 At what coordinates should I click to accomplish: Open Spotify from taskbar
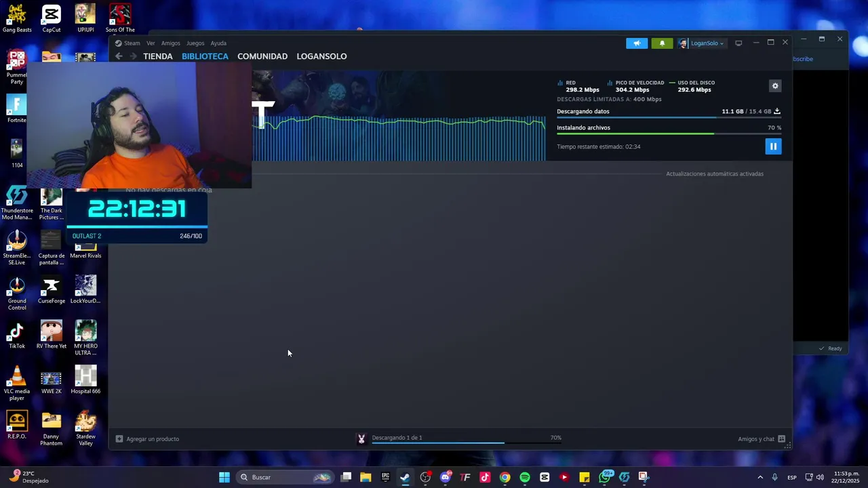[x=525, y=477]
